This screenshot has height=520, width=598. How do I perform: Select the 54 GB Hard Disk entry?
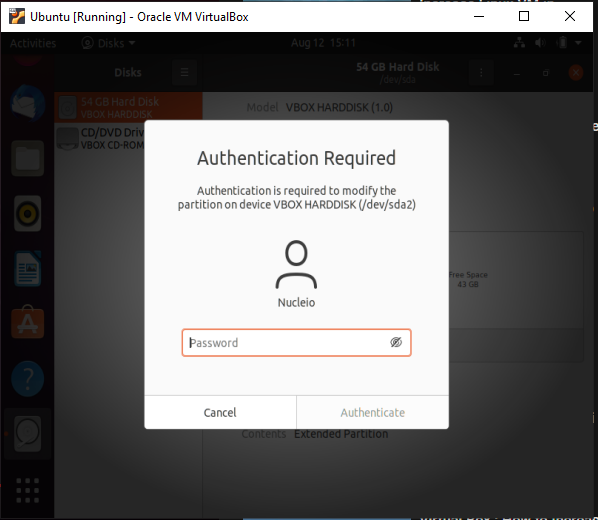129,107
